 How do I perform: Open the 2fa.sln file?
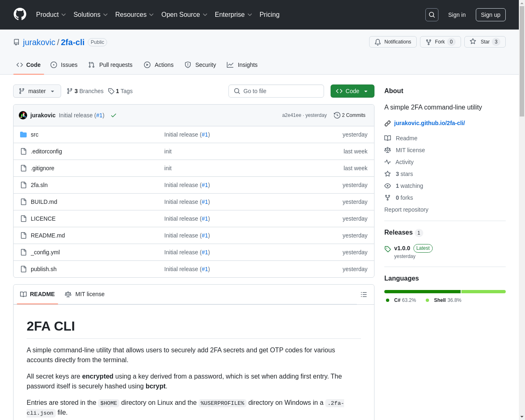click(x=39, y=185)
